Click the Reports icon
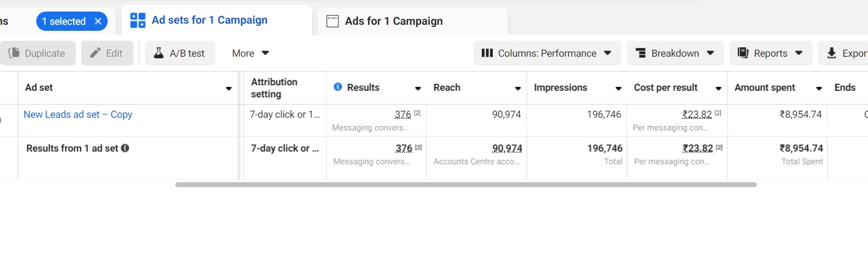The height and width of the screenshot is (268, 868). click(x=743, y=53)
